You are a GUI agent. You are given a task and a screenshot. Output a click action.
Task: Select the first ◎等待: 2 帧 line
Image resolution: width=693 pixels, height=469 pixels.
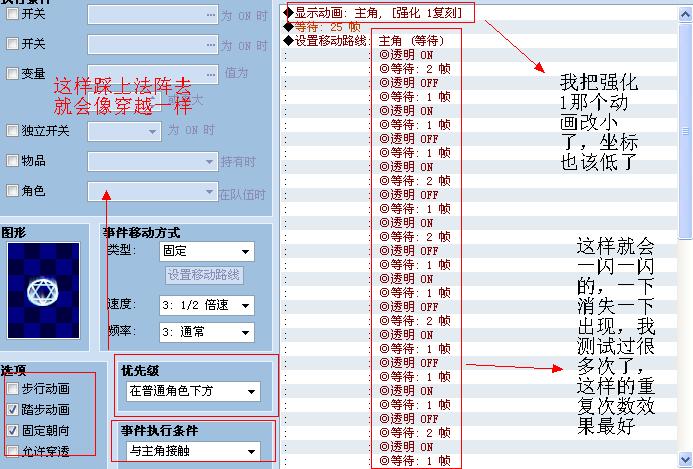pos(415,69)
